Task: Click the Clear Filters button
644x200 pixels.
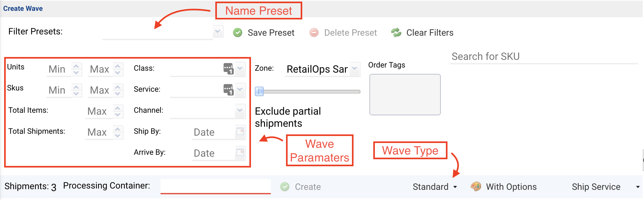Action: (x=422, y=32)
